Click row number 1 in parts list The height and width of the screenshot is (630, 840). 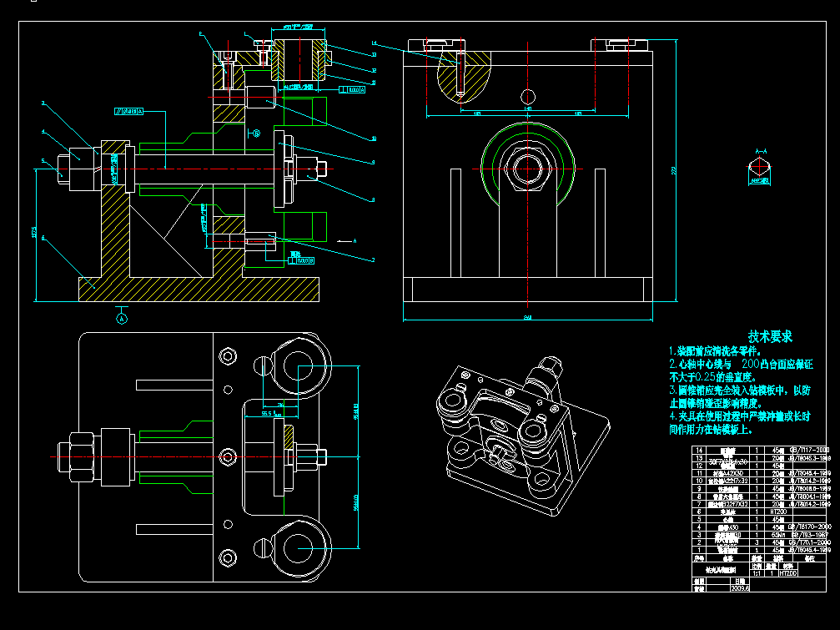tap(699, 550)
